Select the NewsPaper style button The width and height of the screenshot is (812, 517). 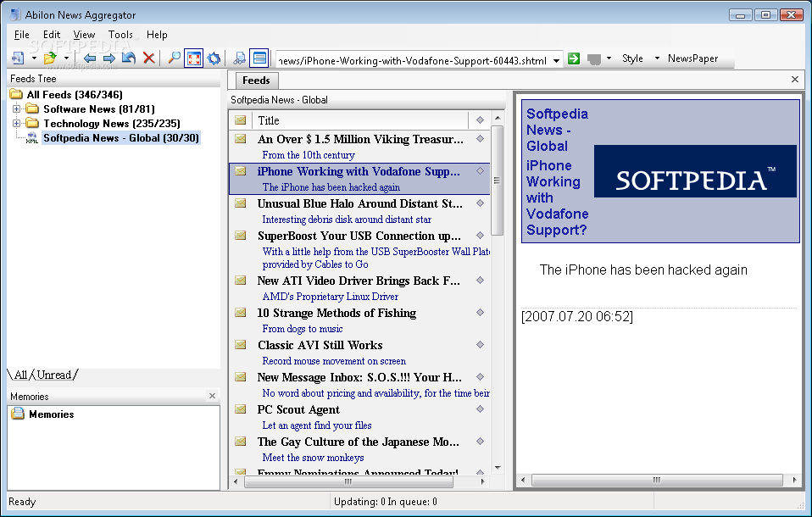pyautogui.click(x=692, y=58)
